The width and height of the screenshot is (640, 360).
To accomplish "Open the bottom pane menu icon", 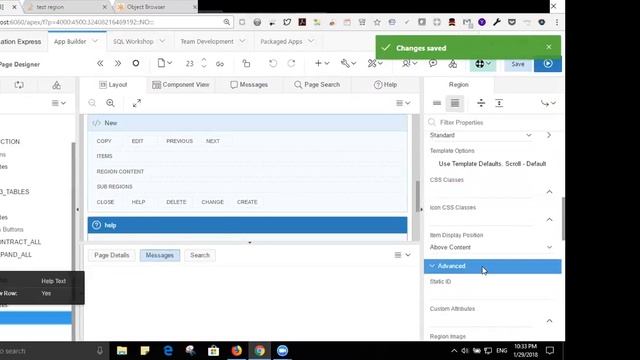I will (x=402, y=255).
